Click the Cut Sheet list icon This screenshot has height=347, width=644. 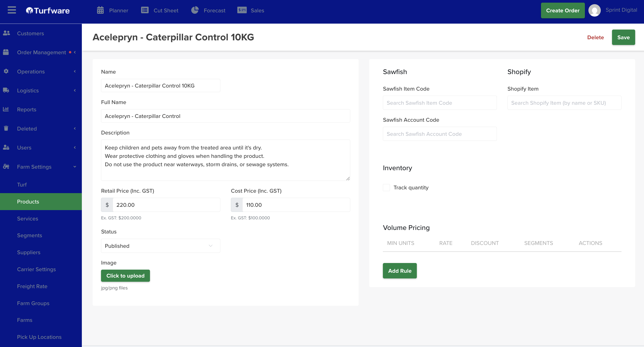145,10
